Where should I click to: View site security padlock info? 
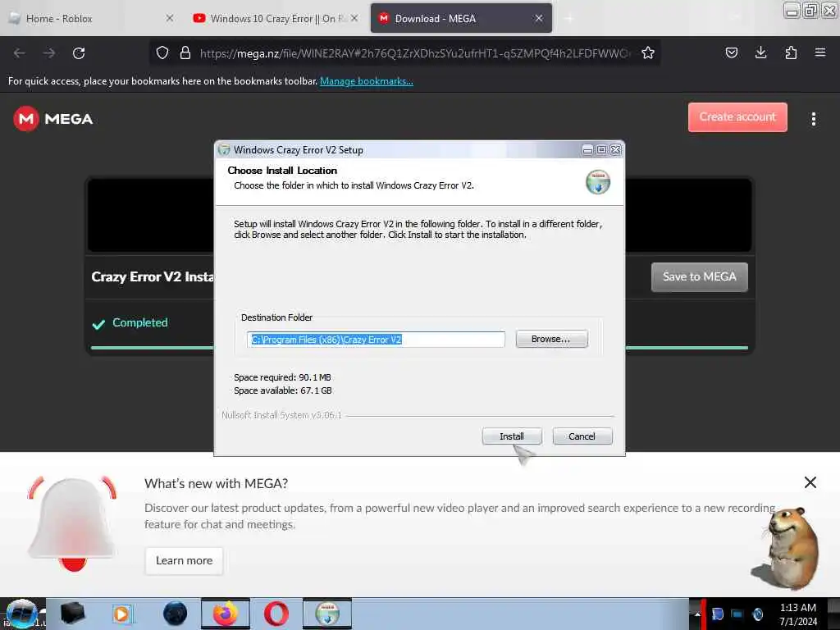pos(185,52)
